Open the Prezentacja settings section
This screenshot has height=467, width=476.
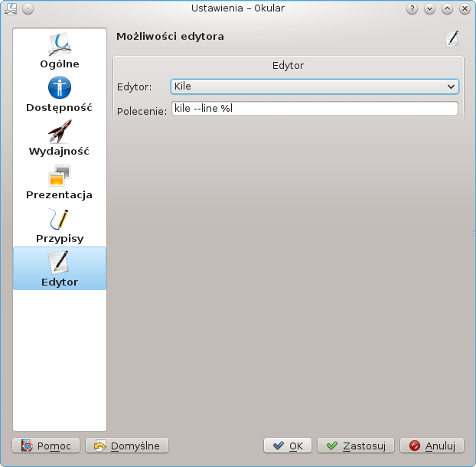[x=60, y=182]
